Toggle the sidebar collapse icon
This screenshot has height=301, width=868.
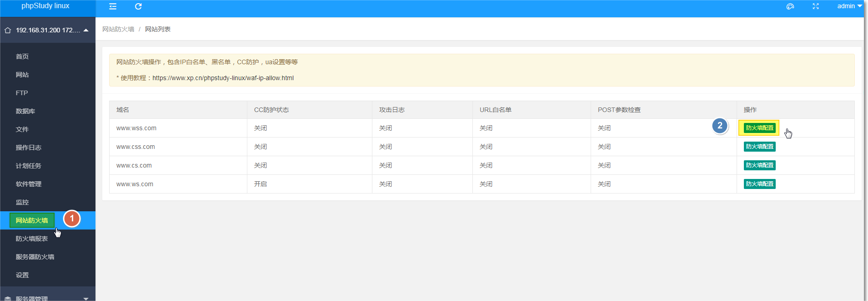click(113, 6)
